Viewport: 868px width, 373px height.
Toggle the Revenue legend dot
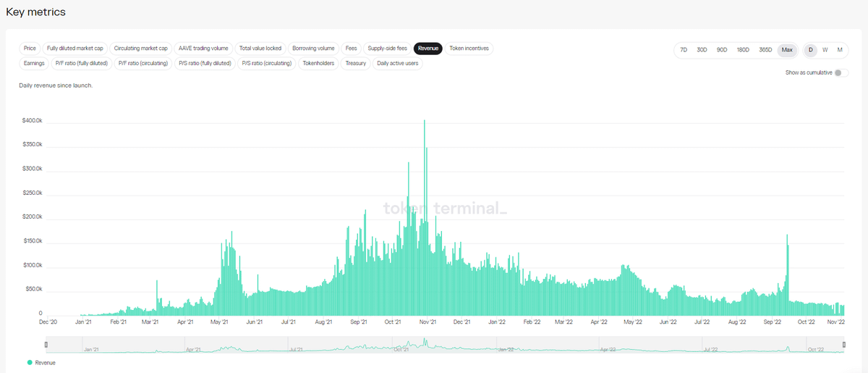tap(29, 363)
